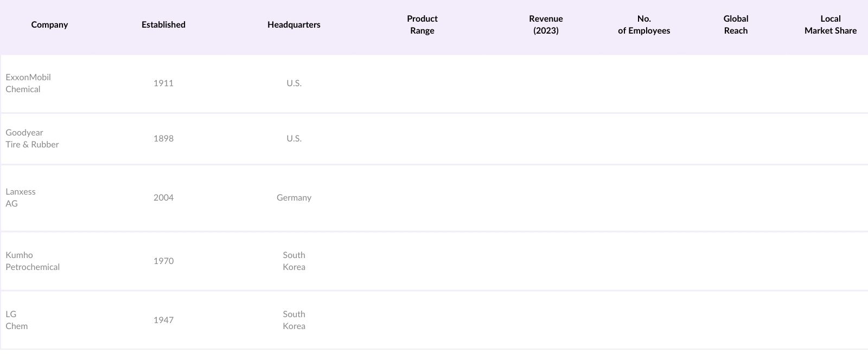Click the 2004 established year cell
The height and width of the screenshot is (354, 868).
coord(163,198)
